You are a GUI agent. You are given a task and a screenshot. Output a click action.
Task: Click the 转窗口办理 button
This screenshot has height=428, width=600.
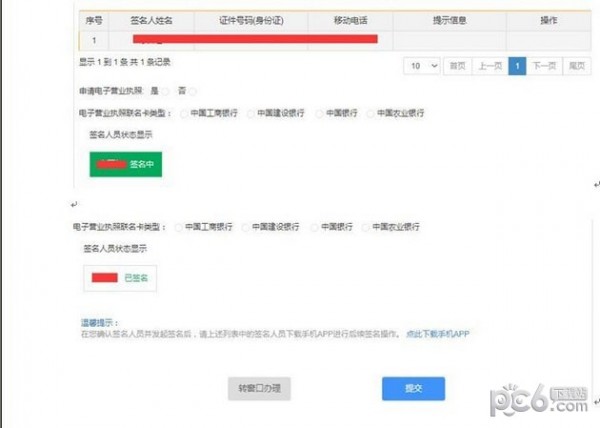point(259,389)
